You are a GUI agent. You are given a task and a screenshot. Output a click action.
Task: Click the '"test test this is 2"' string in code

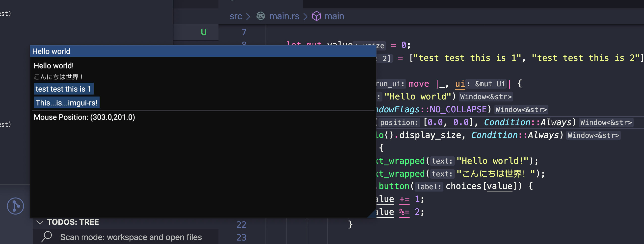pos(586,58)
